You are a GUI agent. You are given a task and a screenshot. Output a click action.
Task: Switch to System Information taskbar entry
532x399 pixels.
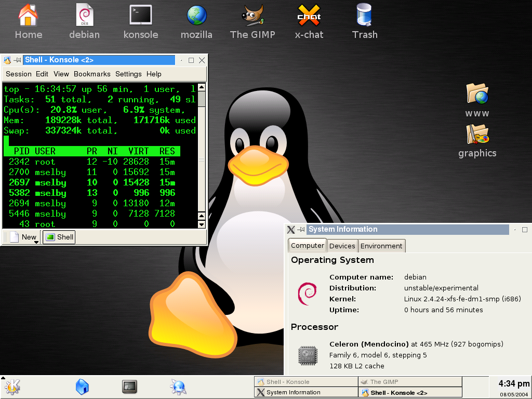[x=306, y=392]
